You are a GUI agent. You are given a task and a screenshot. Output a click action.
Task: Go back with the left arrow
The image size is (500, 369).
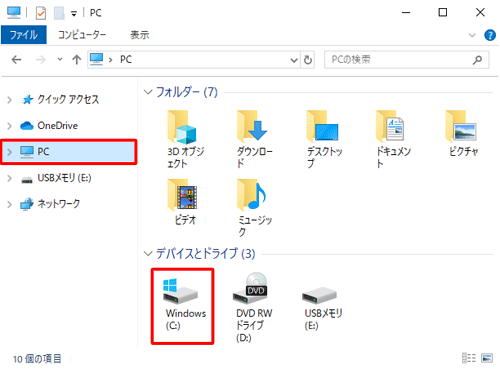click(x=16, y=60)
